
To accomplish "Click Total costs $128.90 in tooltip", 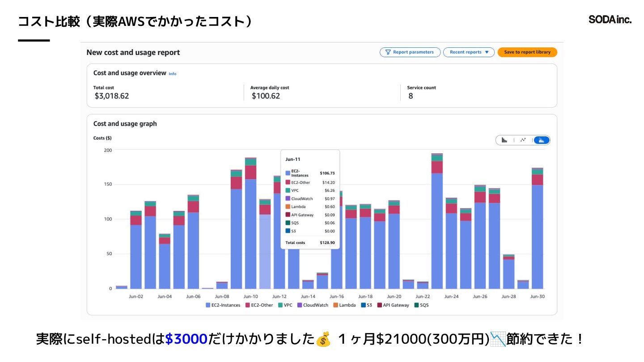I will [x=310, y=243].
